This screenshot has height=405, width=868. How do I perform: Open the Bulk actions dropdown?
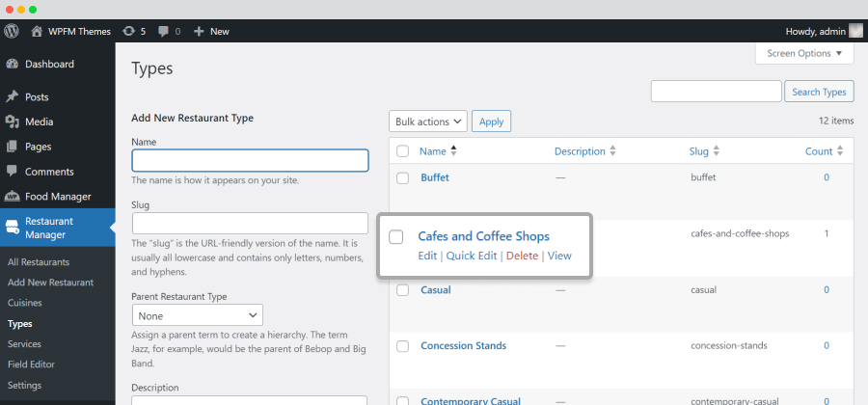pos(428,121)
